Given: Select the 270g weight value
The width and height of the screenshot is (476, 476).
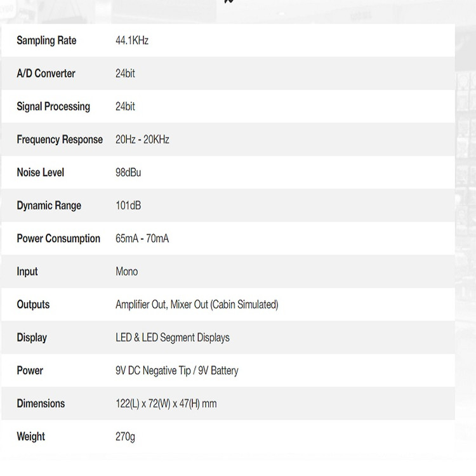Looking at the screenshot, I should [x=125, y=437].
